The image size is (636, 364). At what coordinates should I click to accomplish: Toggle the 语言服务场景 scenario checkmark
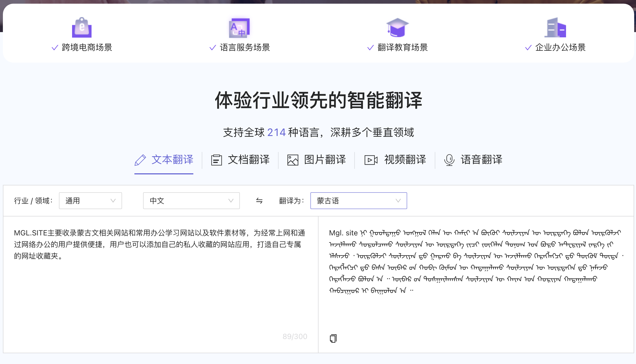tap(212, 48)
